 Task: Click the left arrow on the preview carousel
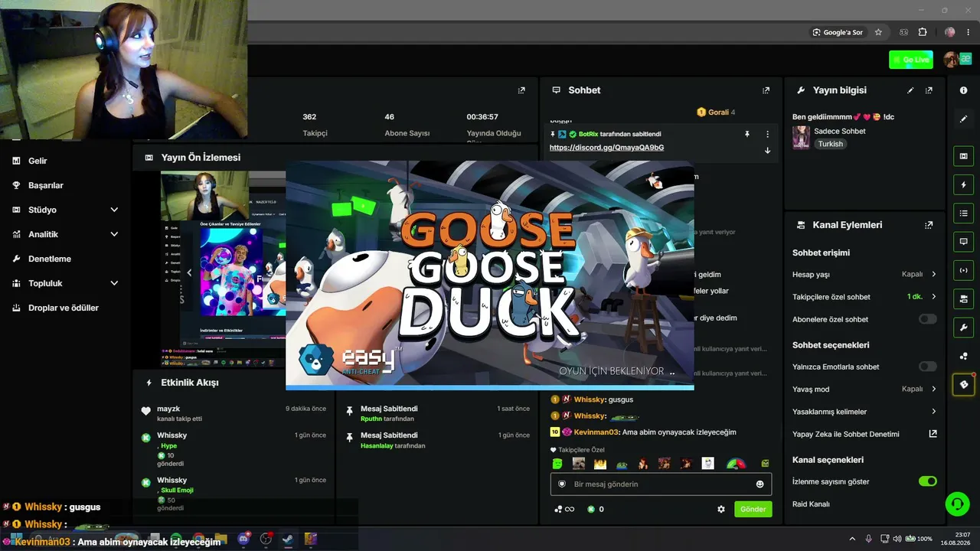point(189,272)
